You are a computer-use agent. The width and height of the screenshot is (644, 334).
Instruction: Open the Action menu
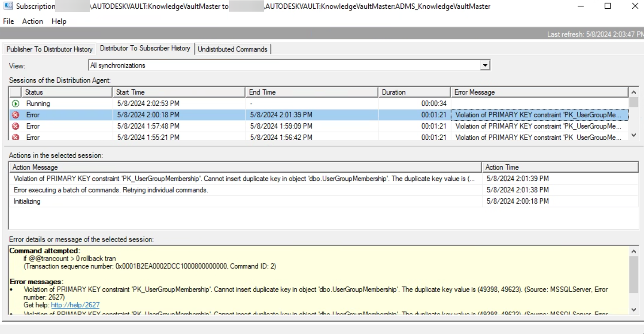pos(32,21)
